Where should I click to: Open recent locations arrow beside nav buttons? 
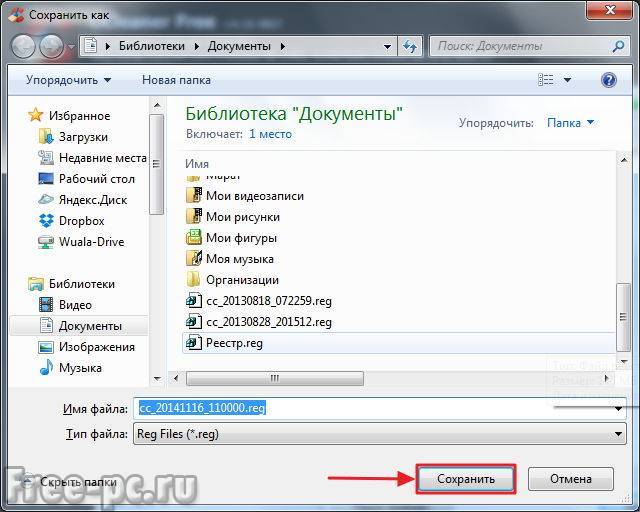tap(71, 47)
